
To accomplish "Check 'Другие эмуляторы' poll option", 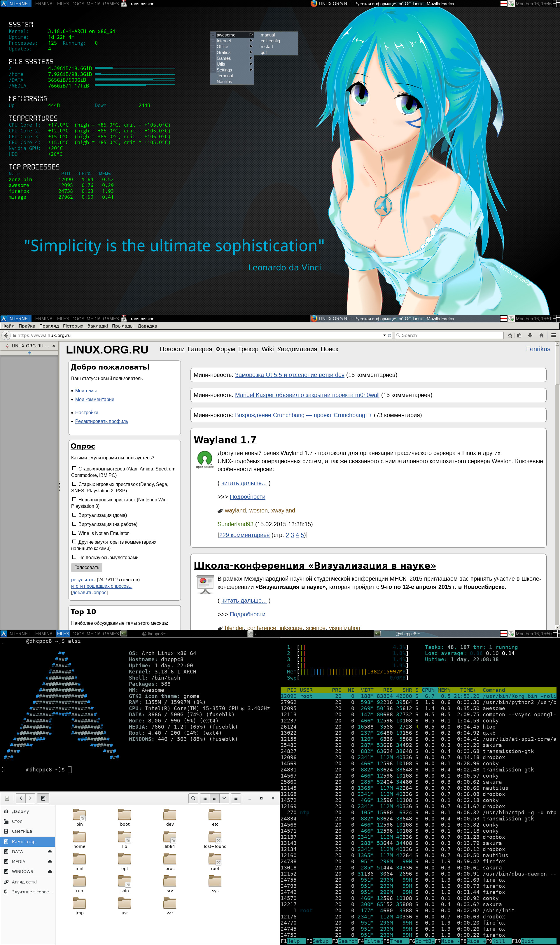I will click(x=74, y=541).
